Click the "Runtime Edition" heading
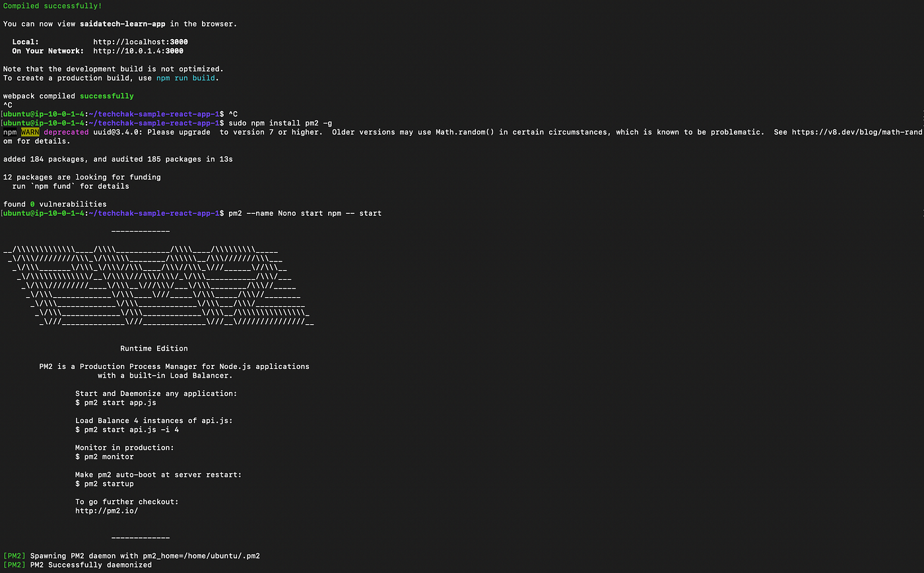This screenshot has width=924, height=573. pos(154,349)
